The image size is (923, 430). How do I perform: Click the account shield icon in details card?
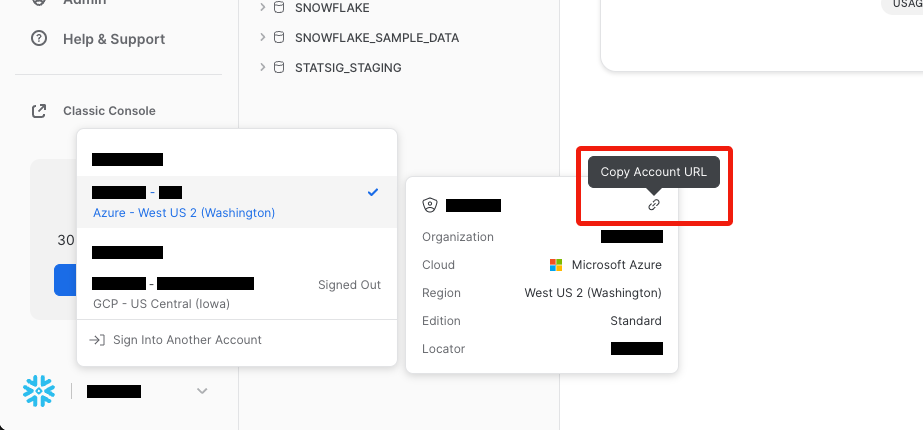point(430,205)
